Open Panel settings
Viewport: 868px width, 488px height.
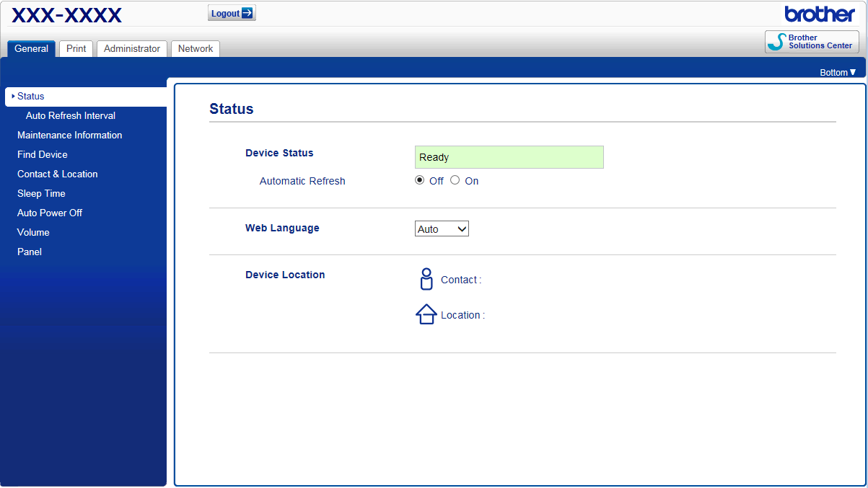click(x=30, y=252)
